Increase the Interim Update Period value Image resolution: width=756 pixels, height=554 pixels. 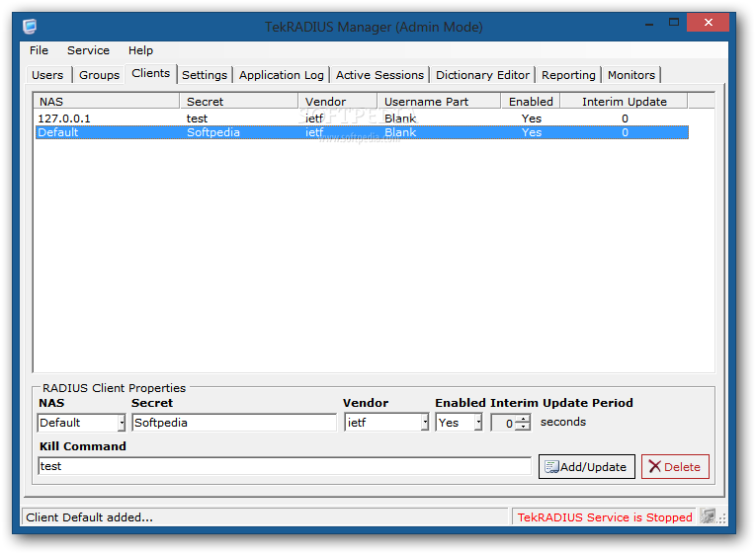tap(524, 419)
